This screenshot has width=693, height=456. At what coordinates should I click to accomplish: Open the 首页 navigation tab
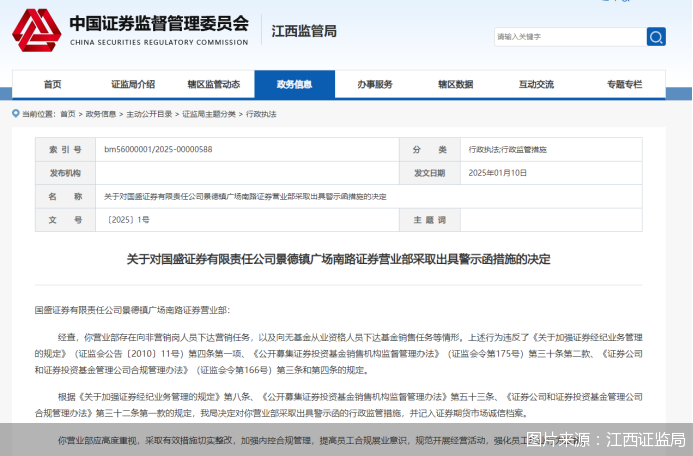(x=53, y=84)
